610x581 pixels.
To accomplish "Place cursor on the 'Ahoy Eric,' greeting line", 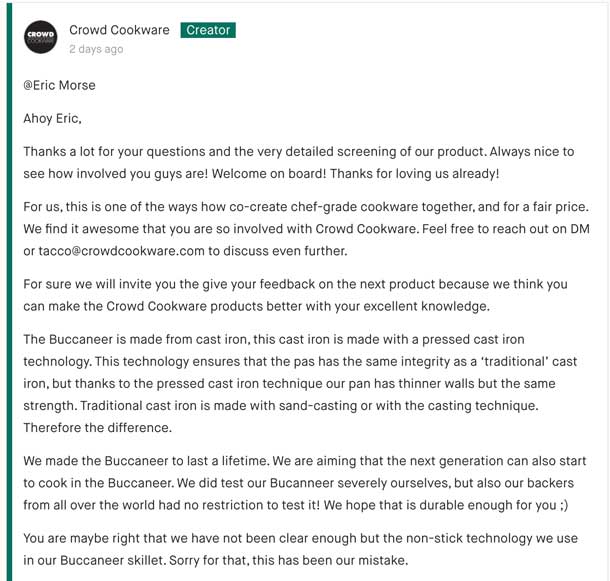I will [x=53, y=118].
